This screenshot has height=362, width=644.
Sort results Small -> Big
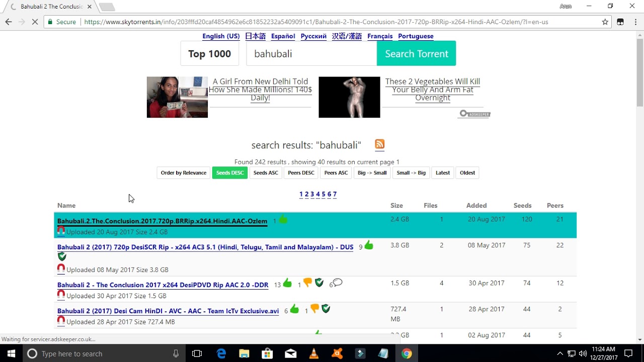click(x=411, y=173)
